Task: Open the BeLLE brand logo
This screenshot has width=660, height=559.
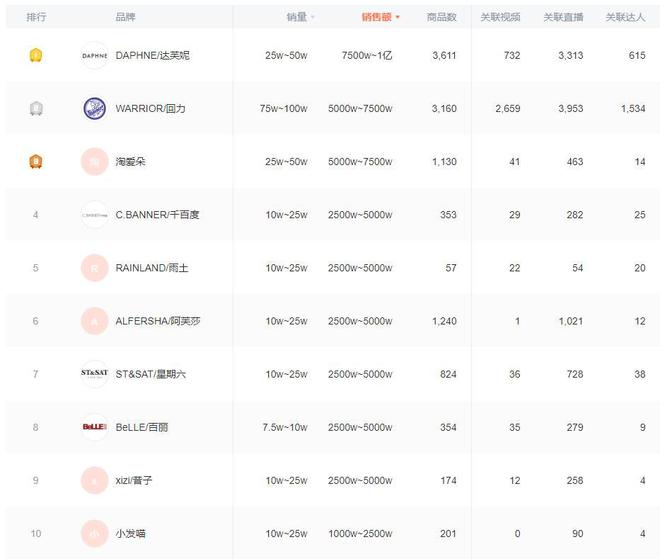Action: point(95,427)
